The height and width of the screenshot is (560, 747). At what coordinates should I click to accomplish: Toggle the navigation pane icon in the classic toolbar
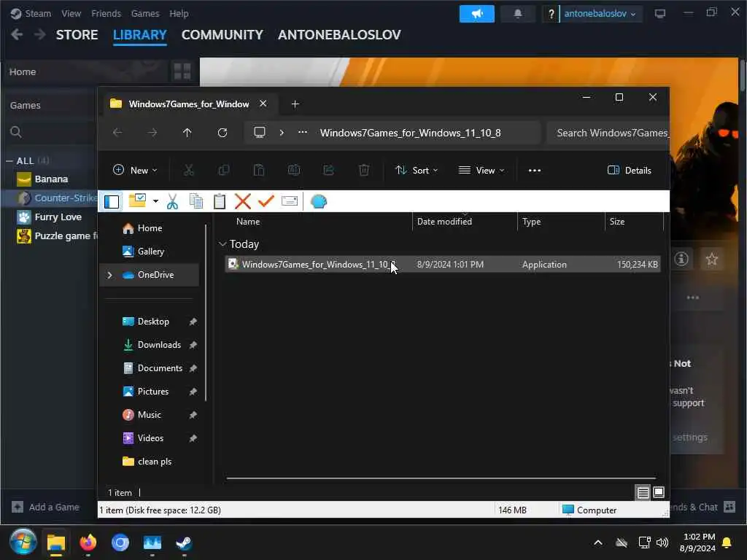coord(112,201)
